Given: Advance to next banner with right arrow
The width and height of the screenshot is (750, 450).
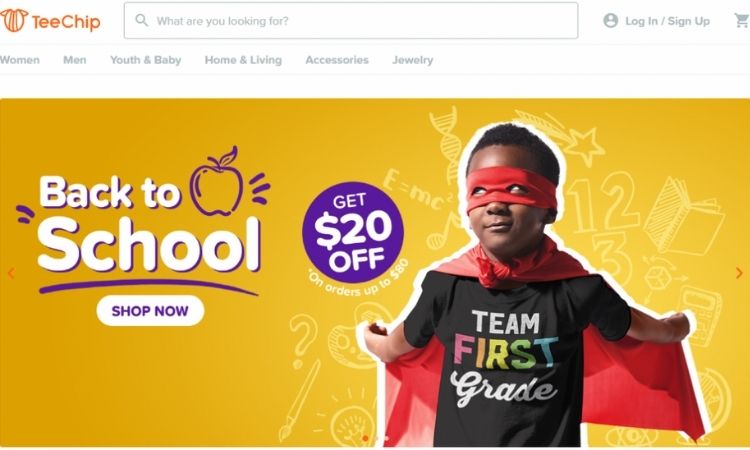Looking at the screenshot, I should 739,273.
